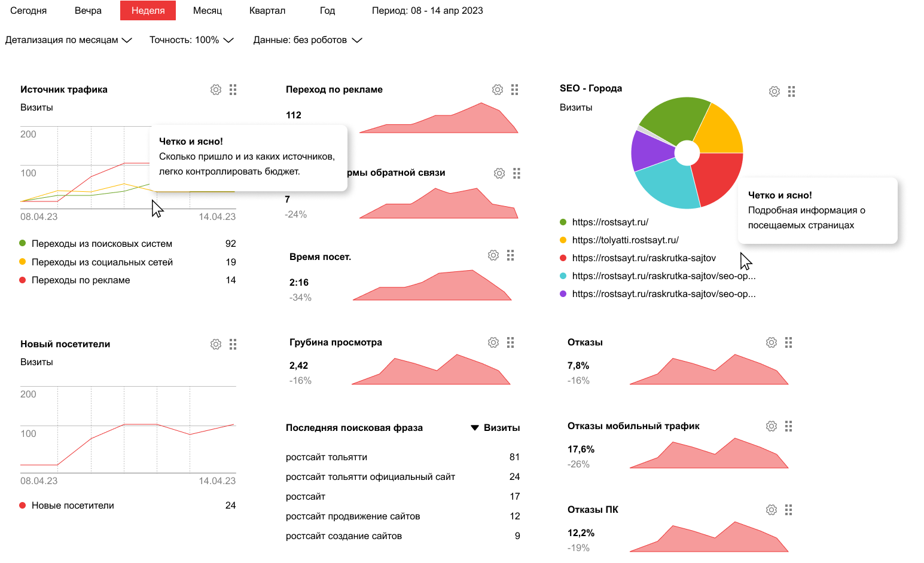Open settings gear on SEO - Города widget

click(x=774, y=91)
